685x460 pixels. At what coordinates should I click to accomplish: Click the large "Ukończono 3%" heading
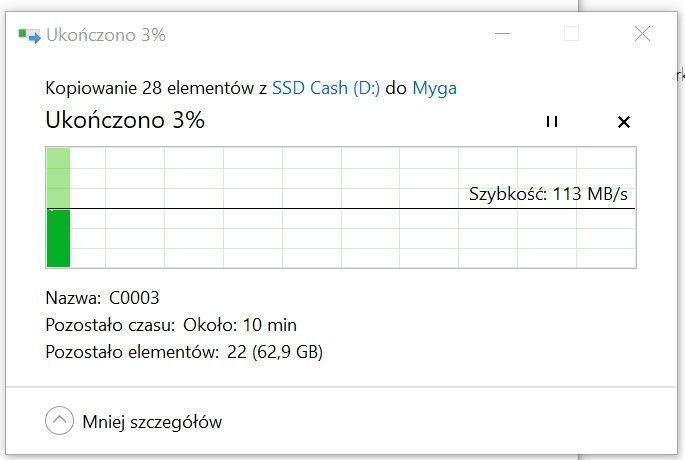pos(125,121)
